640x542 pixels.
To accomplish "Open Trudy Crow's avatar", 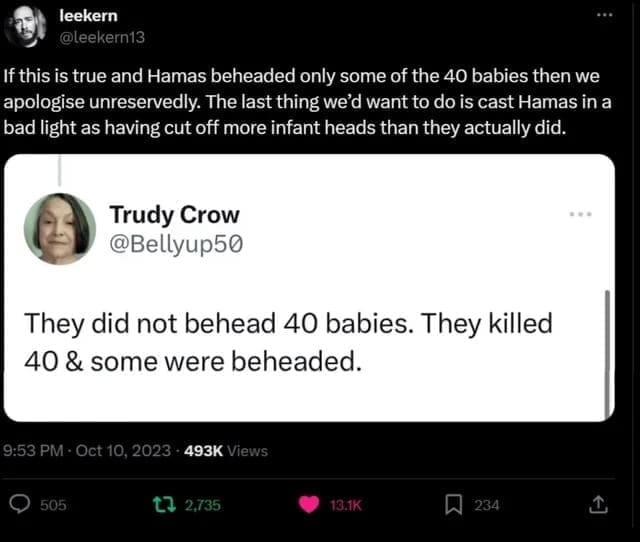I will pos(59,228).
